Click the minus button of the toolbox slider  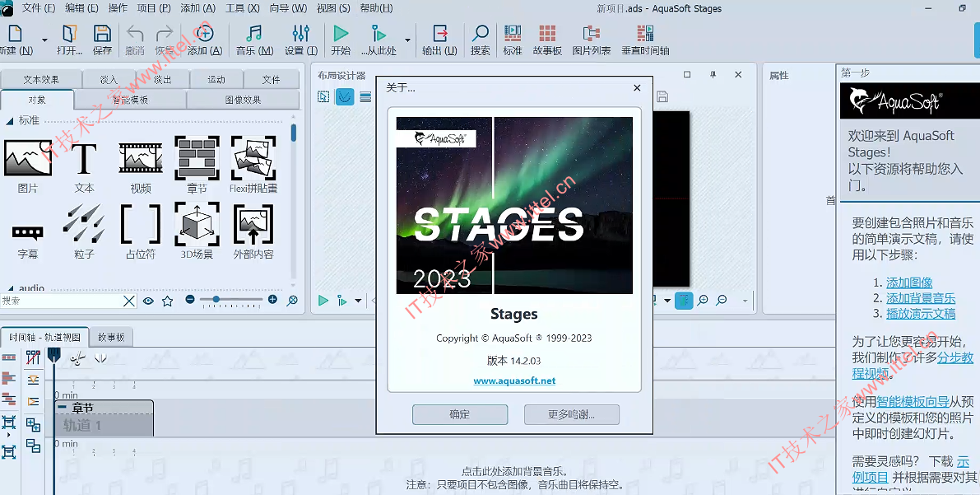(x=190, y=300)
